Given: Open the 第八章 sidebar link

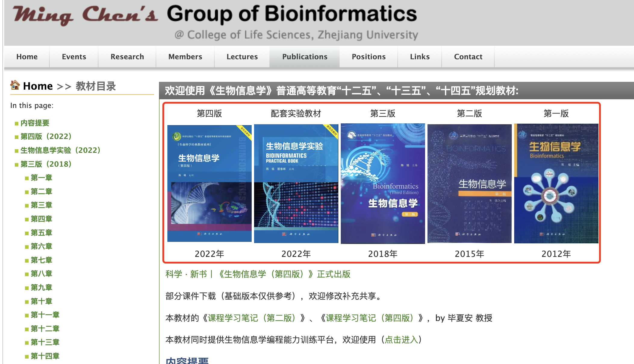Looking at the screenshot, I should [x=42, y=273].
